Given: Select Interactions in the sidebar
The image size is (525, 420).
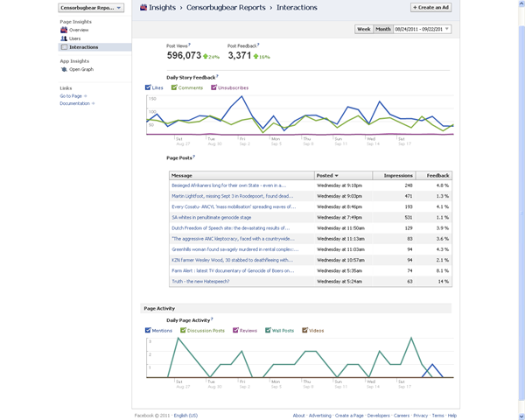Looking at the screenshot, I should click(95, 47).
